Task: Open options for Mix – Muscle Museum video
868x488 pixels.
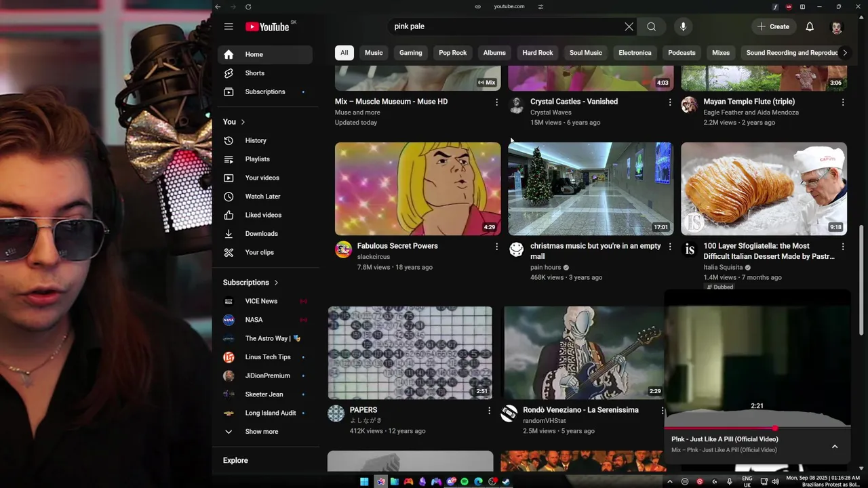Action: tap(496, 102)
